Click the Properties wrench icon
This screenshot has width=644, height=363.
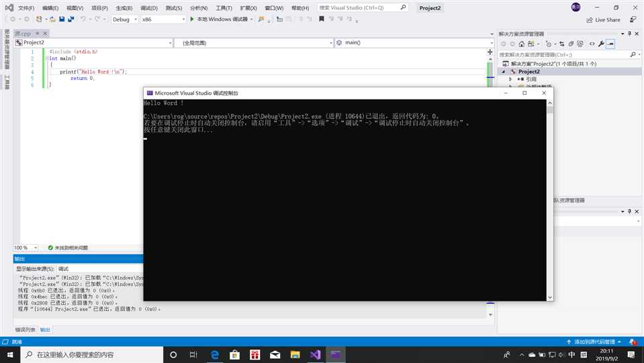pyautogui.click(x=601, y=44)
